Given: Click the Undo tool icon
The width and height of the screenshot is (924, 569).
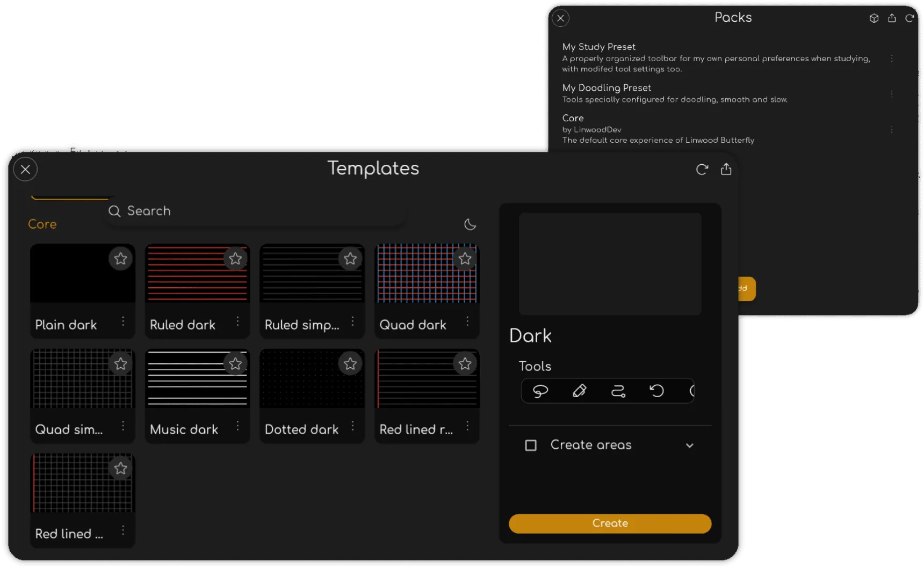Looking at the screenshot, I should (x=656, y=391).
